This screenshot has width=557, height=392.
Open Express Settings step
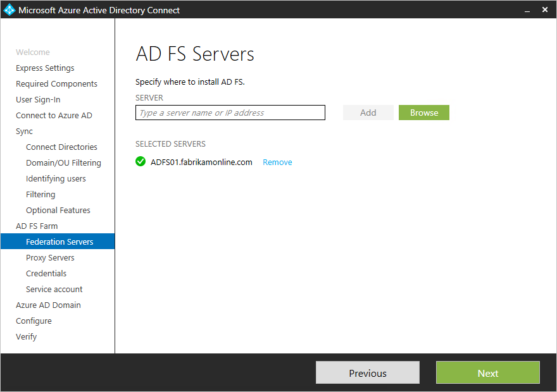[x=45, y=68]
